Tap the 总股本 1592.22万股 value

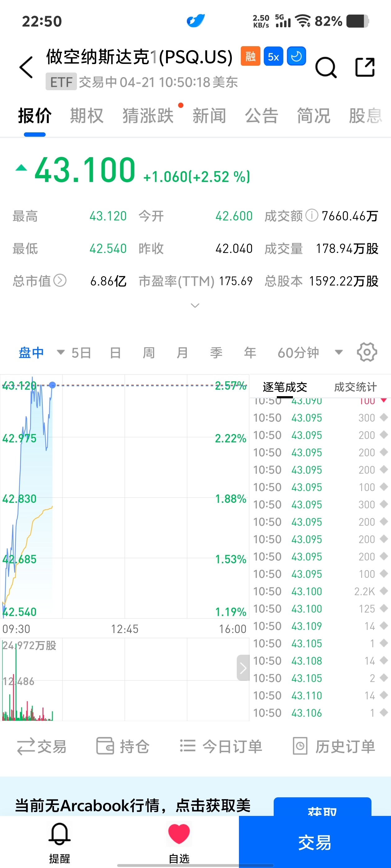point(344,281)
